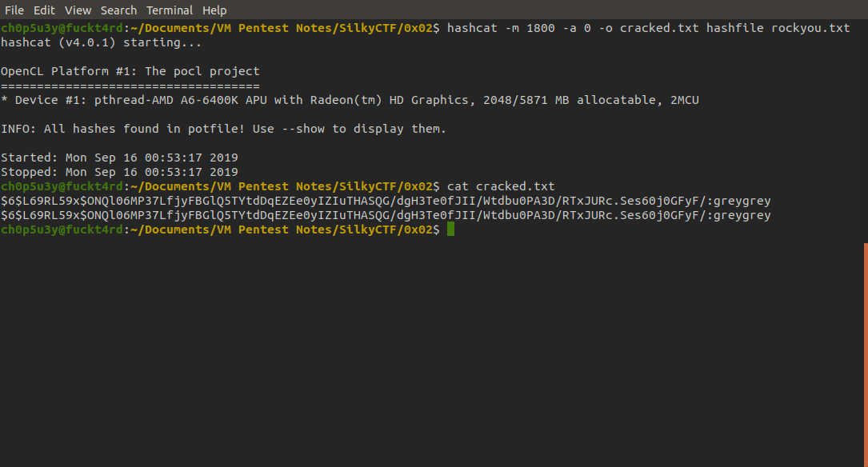Open the File menu
Viewport: 868px width, 467px height.
(14, 10)
